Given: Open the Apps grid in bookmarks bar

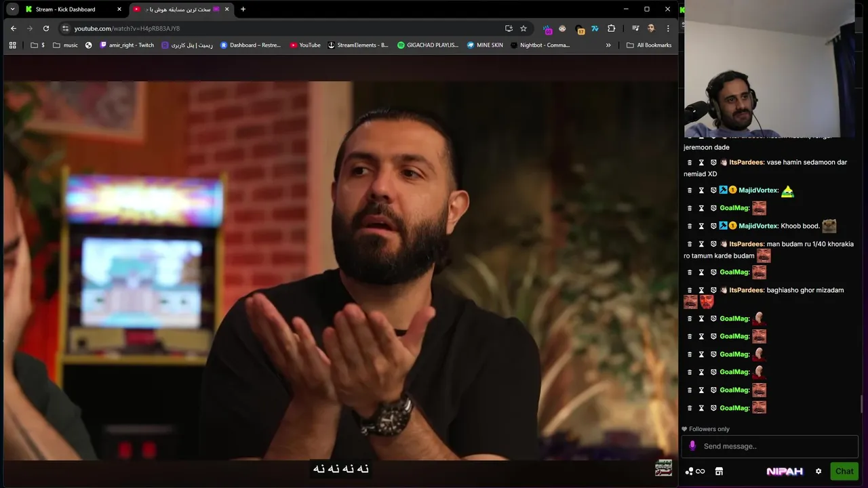Looking at the screenshot, I should (12, 45).
